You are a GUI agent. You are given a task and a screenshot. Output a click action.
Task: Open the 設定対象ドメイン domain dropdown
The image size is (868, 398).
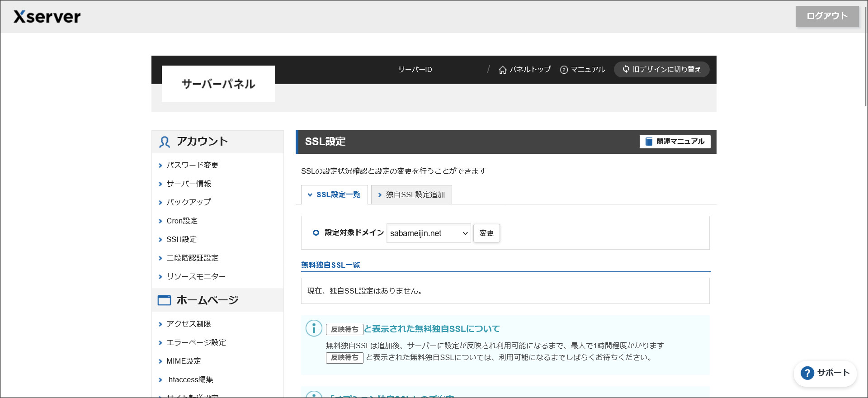pyautogui.click(x=428, y=233)
